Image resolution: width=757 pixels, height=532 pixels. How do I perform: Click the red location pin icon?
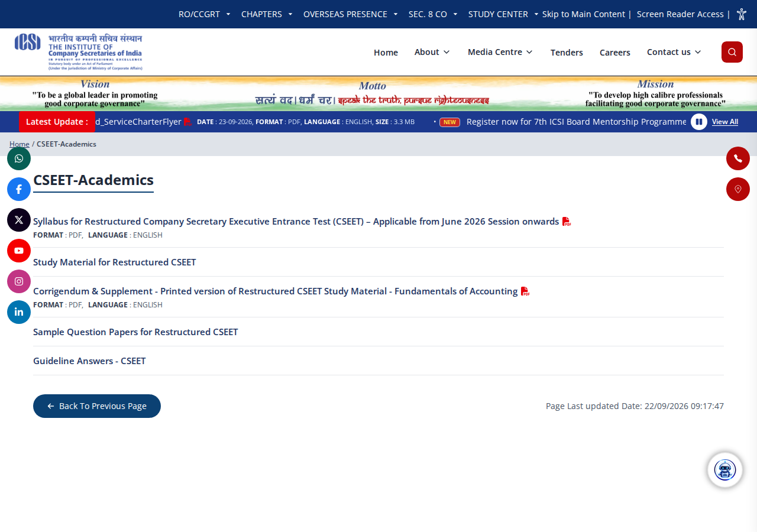coord(738,189)
